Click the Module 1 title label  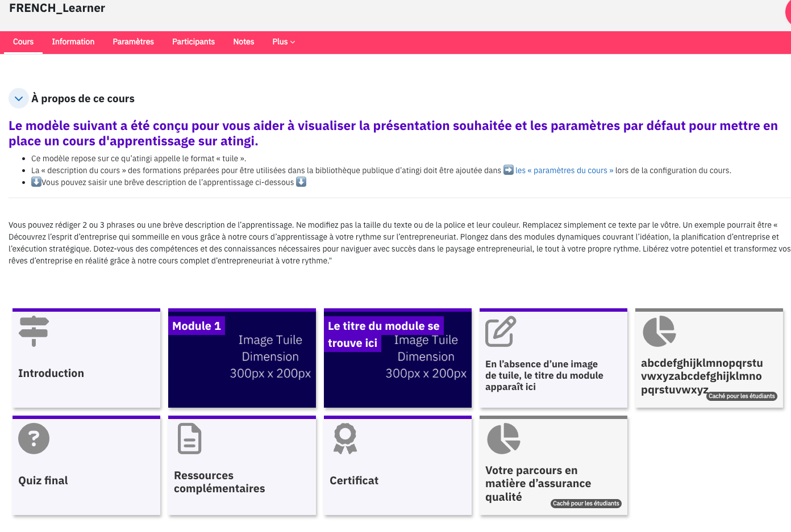(197, 326)
